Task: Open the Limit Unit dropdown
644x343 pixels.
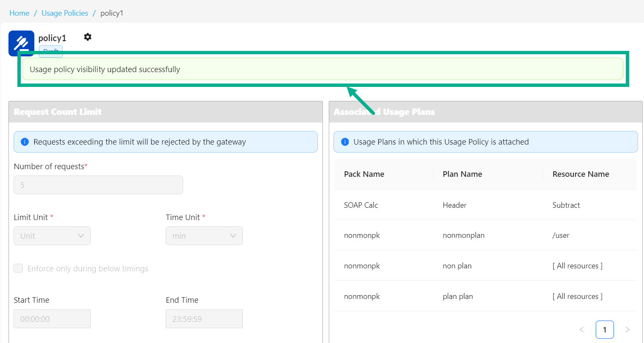Action: point(52,236)
